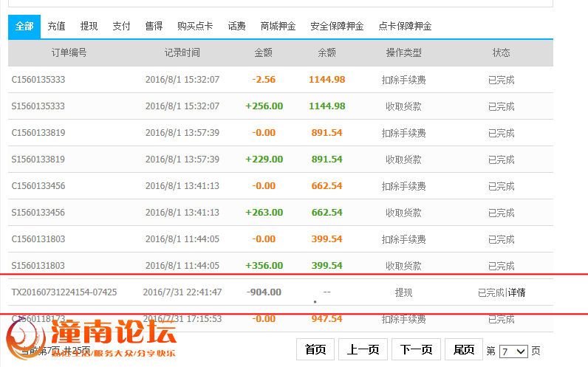
Task: Click the 金额 column header
Action: [263, 52]
